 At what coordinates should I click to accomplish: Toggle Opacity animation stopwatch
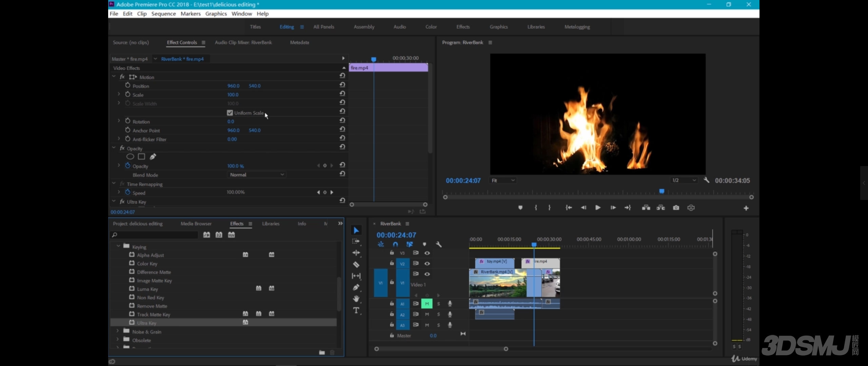pos(127,166)
